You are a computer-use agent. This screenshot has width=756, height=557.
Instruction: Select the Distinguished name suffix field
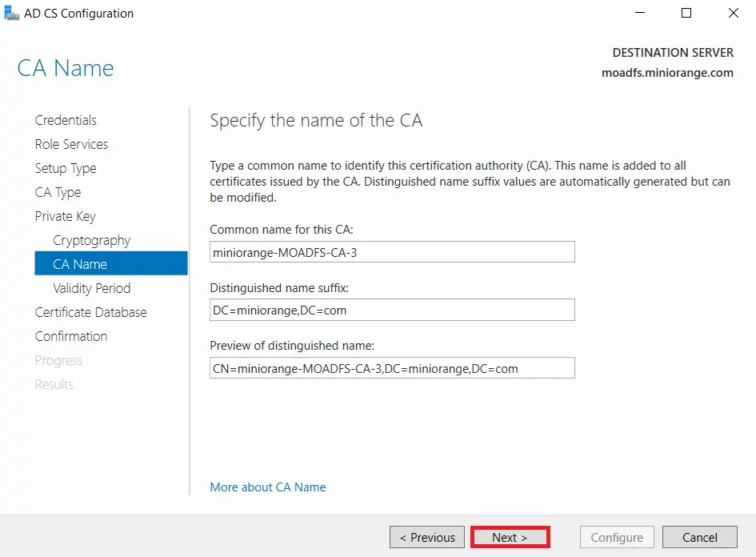(392, 310)
